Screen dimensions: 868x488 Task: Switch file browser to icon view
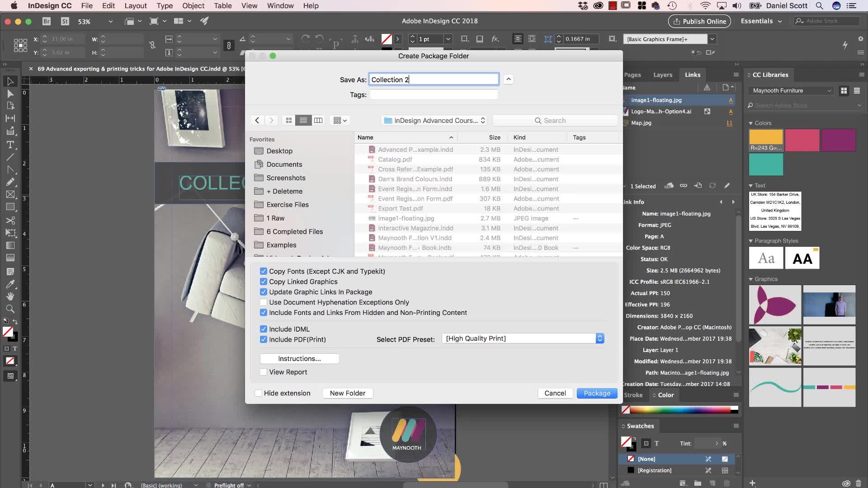288,120
